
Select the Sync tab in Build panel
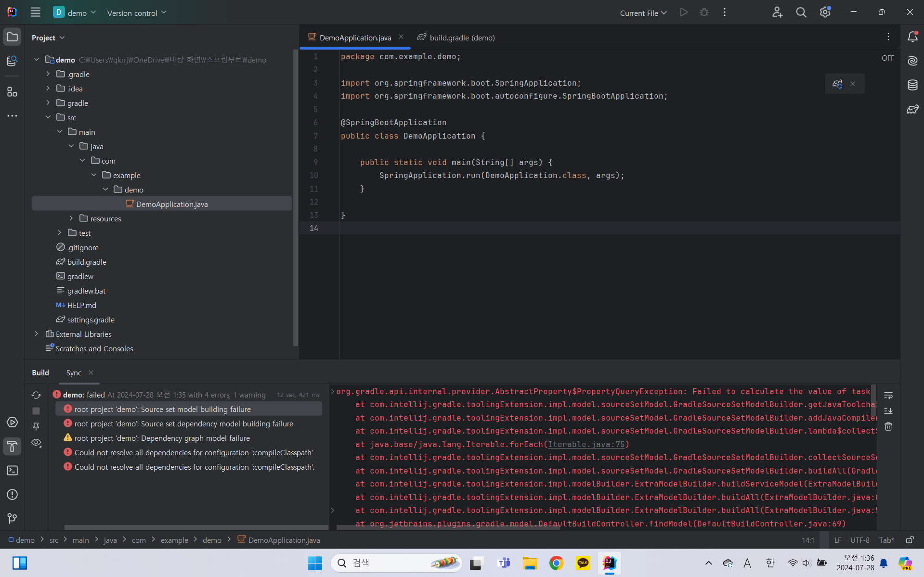pos(74,372)
